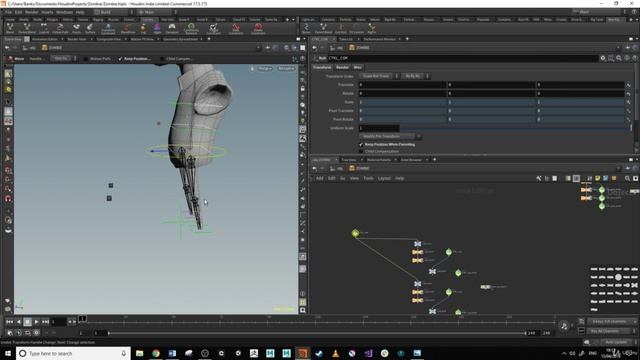Viewport: 640px width, 360px height.
Task: Open the File menu
Action: pos(8,12)
